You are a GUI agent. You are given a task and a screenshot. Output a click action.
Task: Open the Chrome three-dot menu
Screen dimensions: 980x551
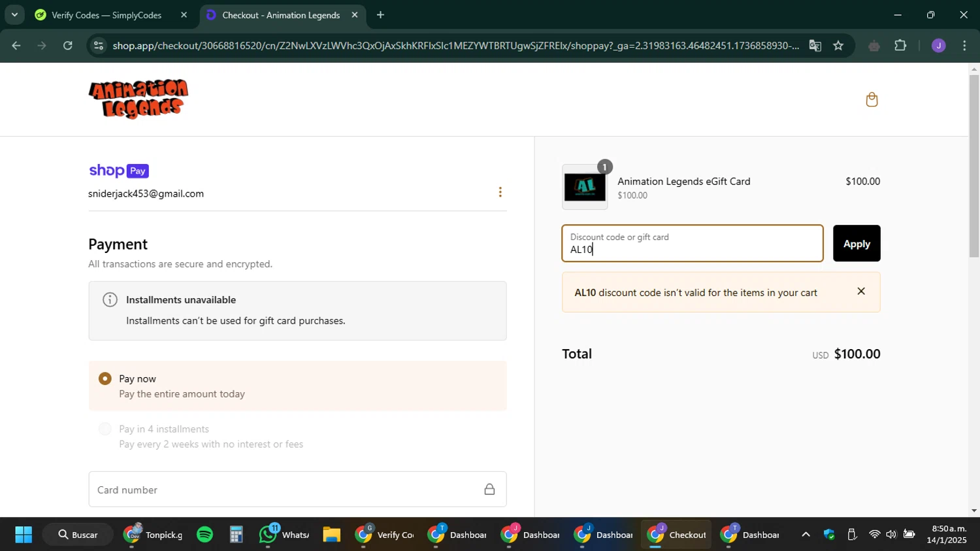coord(965,46)
